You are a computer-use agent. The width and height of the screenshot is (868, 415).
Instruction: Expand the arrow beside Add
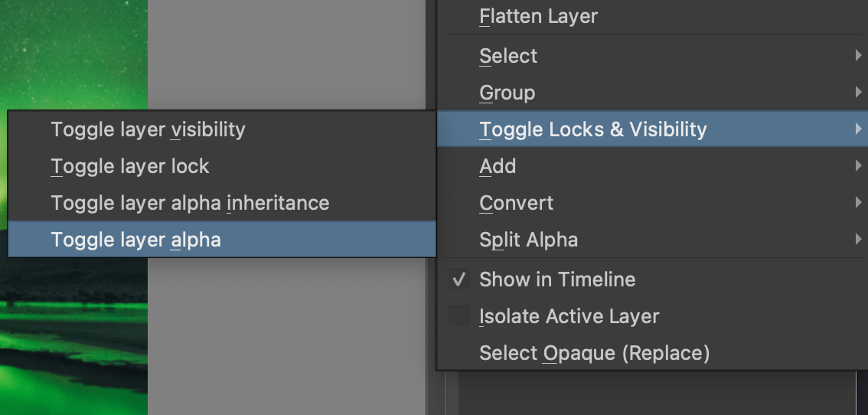pyautogui.click(x=857, y=165)
